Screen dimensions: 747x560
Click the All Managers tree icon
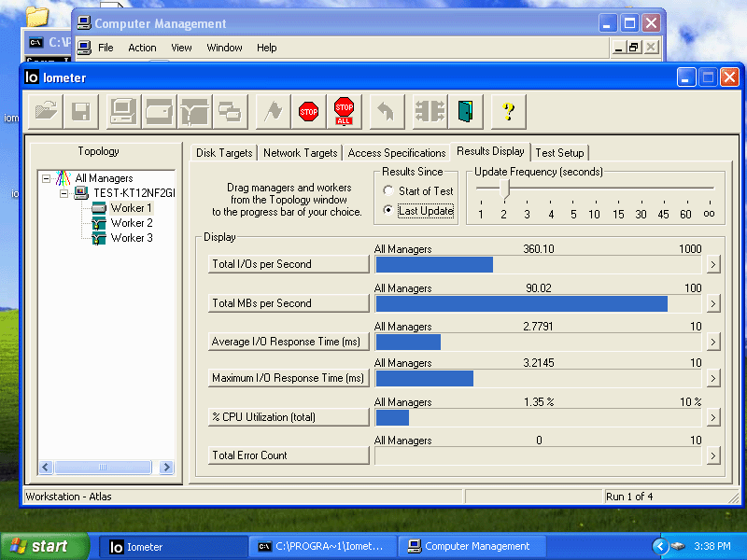63,178
